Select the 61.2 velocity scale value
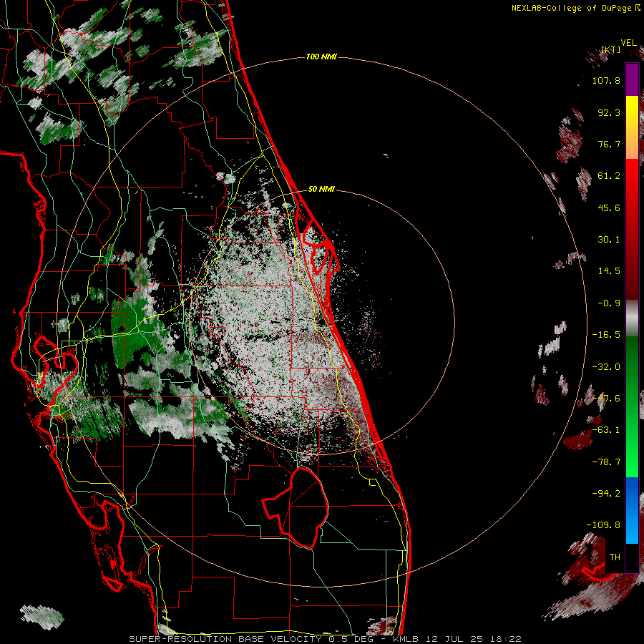This screenshot has height=644, width=644. tap(609, 176)
